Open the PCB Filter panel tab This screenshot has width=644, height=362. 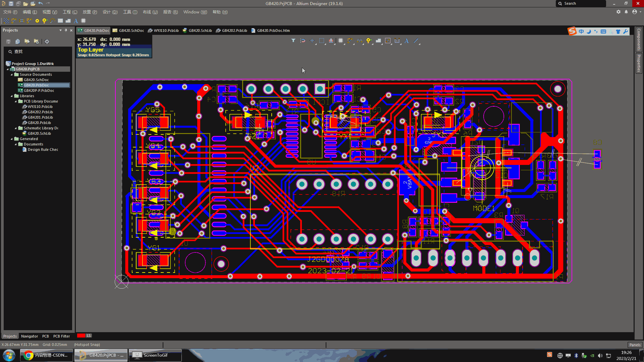(x=61, y=336)
